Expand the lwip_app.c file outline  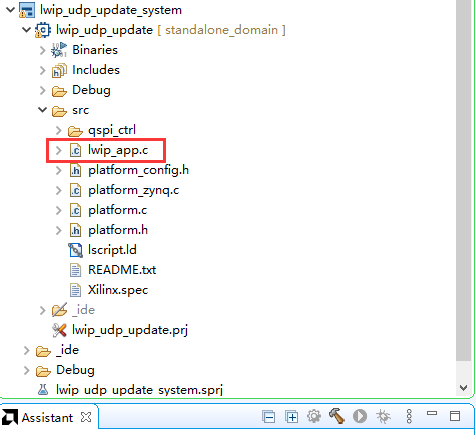coord(59,150)
